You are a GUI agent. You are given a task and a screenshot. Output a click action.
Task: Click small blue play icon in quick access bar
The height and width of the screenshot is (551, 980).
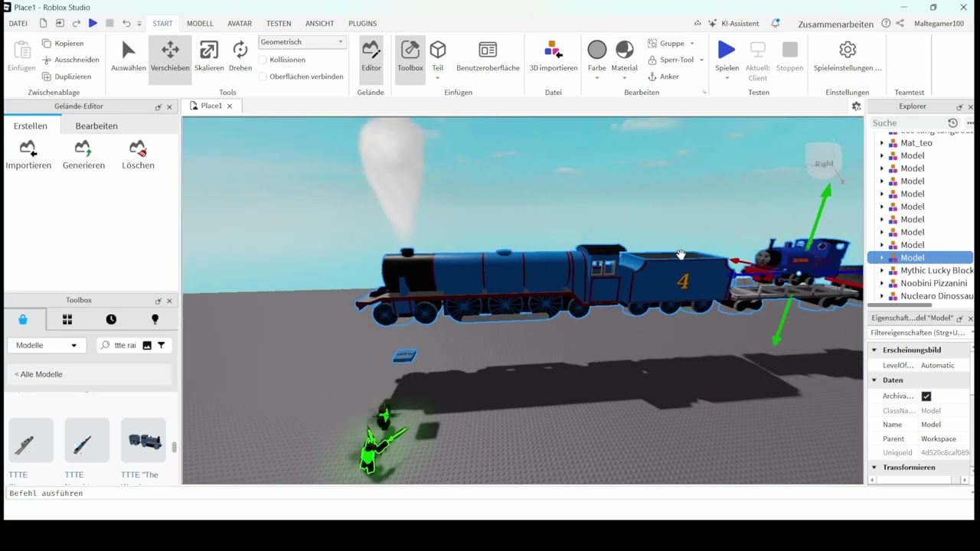pos(93,24)
